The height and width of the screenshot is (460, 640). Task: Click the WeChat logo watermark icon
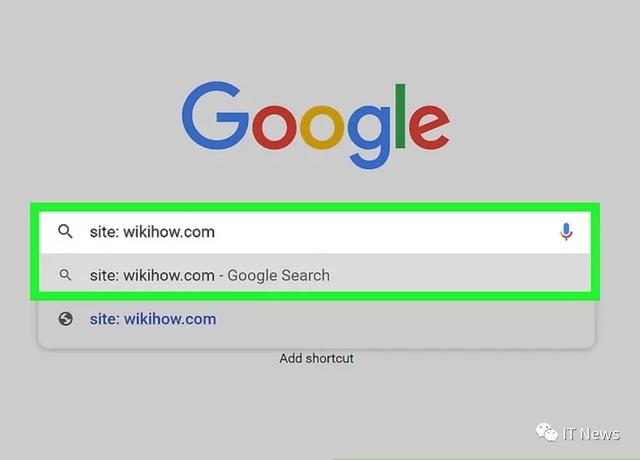(x=547, y=433)
